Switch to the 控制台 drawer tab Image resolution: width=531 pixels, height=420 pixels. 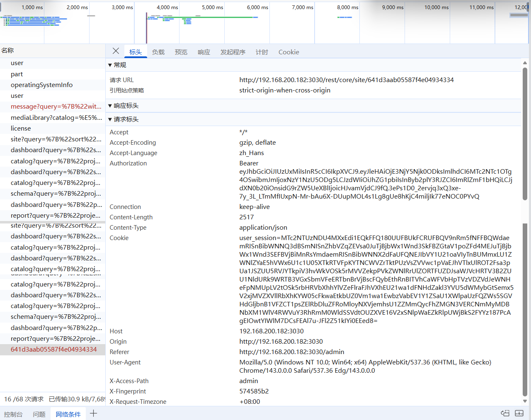coord(14,413)
